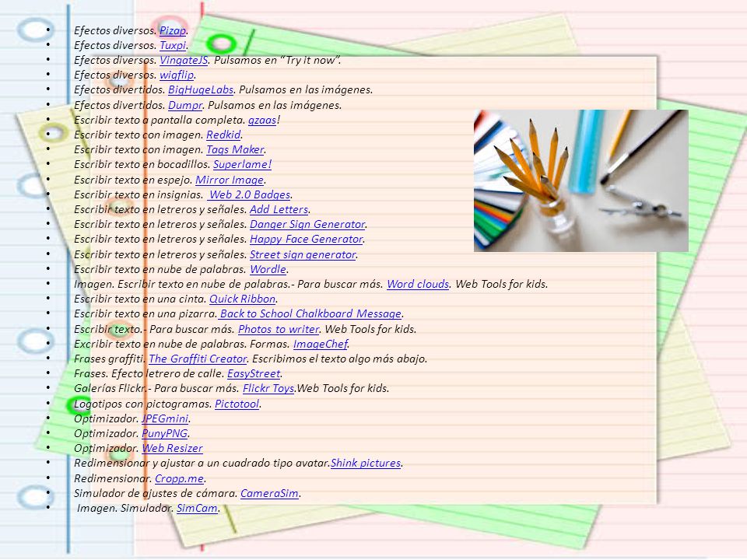Open CameraSim link
The image size is (747, 560).
point(270,493)
